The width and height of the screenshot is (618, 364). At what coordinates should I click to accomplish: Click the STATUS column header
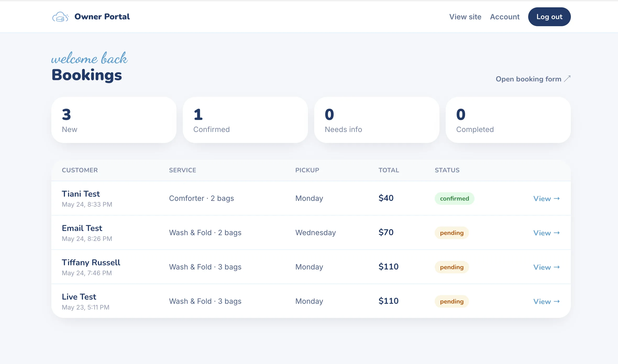[x=447, y=170]
